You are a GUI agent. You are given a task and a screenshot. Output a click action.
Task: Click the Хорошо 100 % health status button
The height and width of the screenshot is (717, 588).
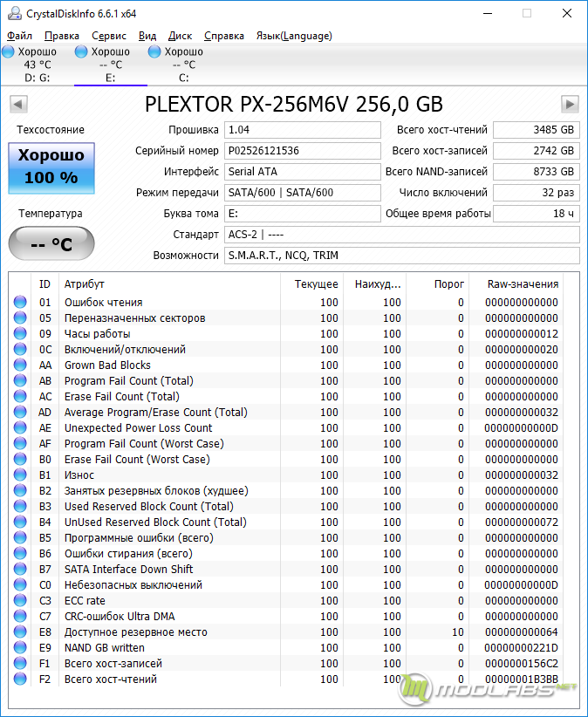click(51, 167)
